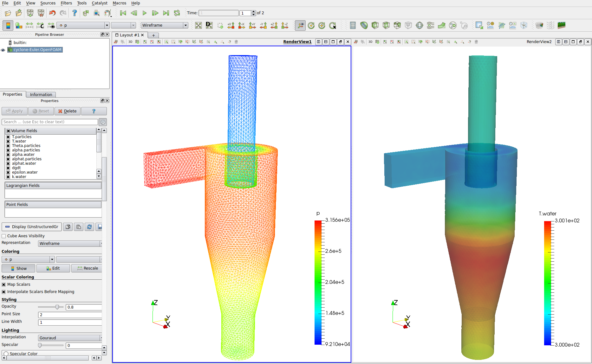The width and height of the screenshot is (592, 364).
Task: Open the Wireframe representation dropdown in toolbar
Action: click(165, 25)
